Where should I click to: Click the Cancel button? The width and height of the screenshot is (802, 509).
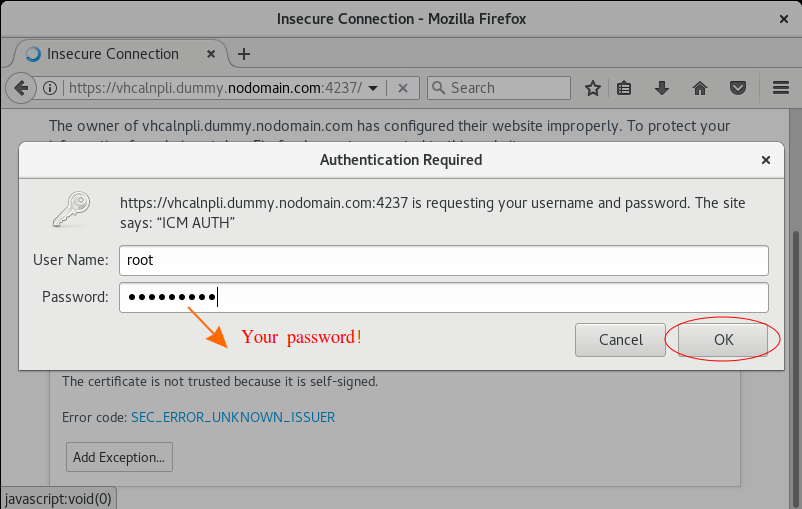(620, 340)
